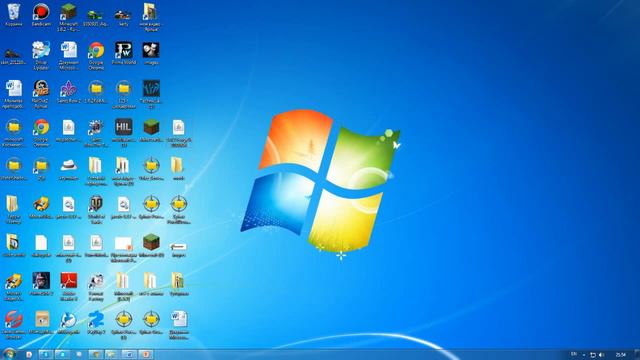Open the blue and white globe shortcut

coord(69,319)
